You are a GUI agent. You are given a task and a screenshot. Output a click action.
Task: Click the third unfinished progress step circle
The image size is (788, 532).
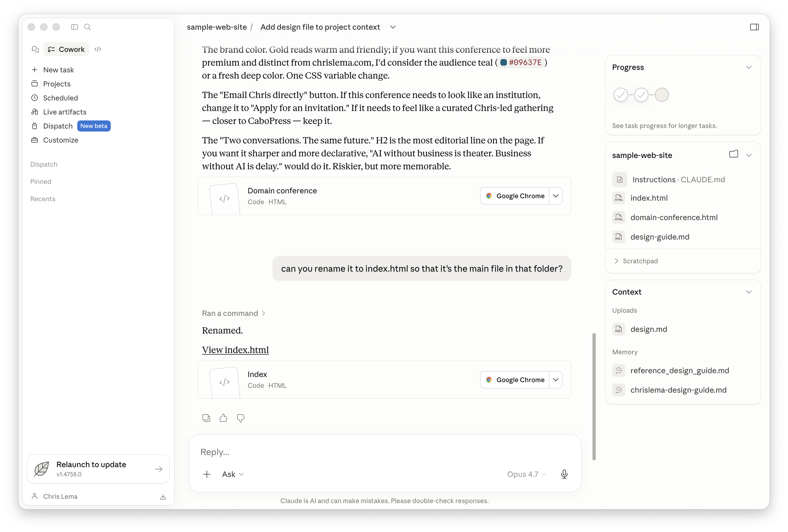(x=662, y=95)
